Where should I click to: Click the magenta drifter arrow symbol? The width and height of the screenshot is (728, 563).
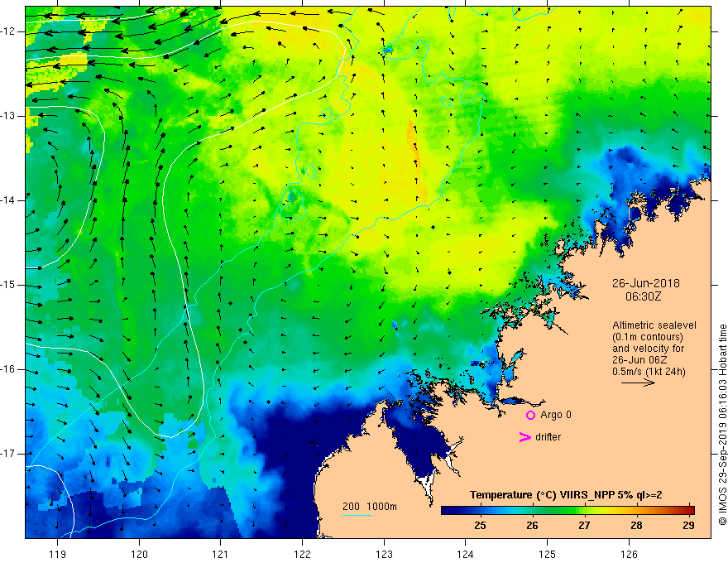coord(525,437)
